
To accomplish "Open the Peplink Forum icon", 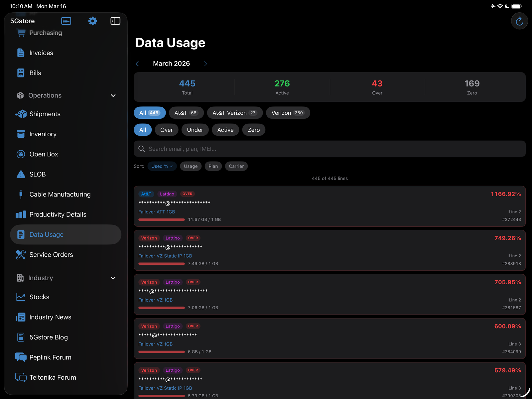I will pos(21,357).
